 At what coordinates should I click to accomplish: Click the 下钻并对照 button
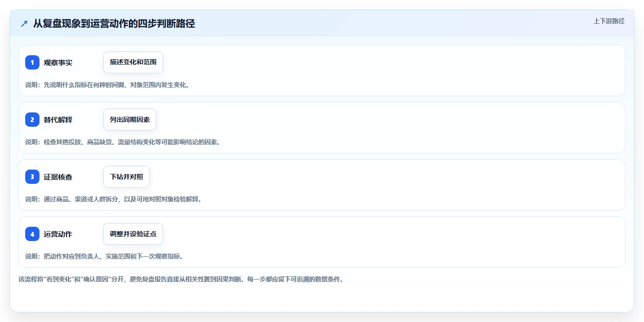(127, 177)
